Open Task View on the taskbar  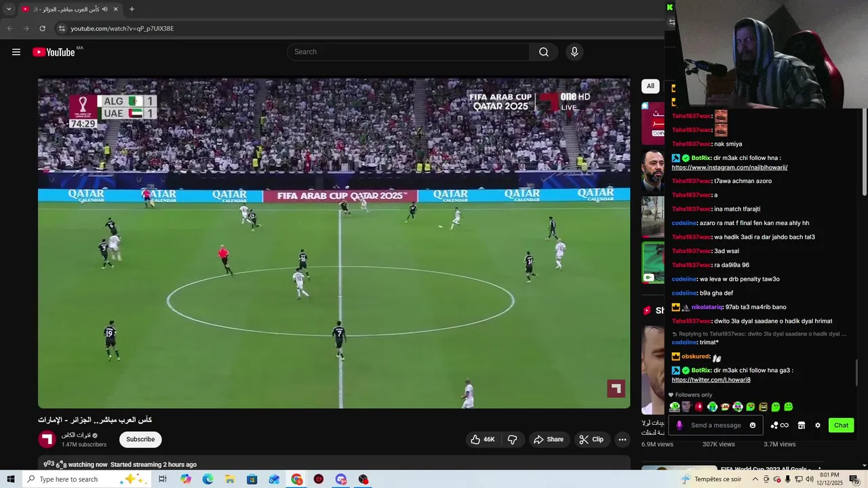pos(163,479)
